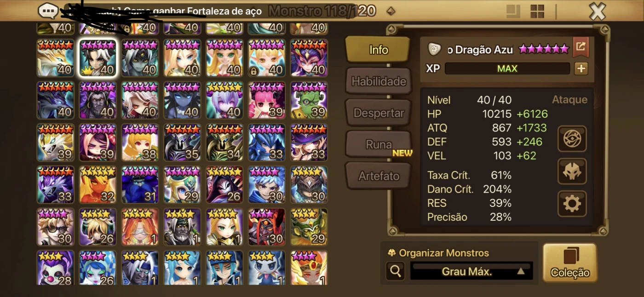Open the Artefato tab
This screenshot has height=297, width=644.
[x=378, y=176]
